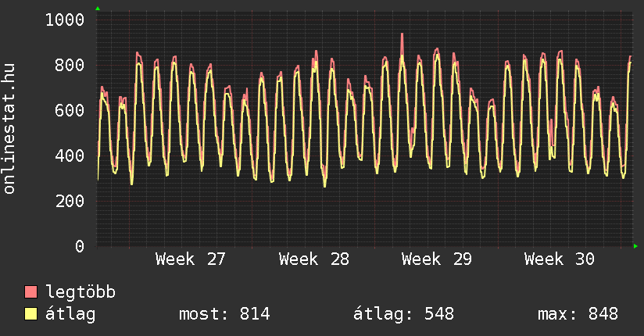
Task: Click the Week 29 axis label
Action: [x=437, y=259]
